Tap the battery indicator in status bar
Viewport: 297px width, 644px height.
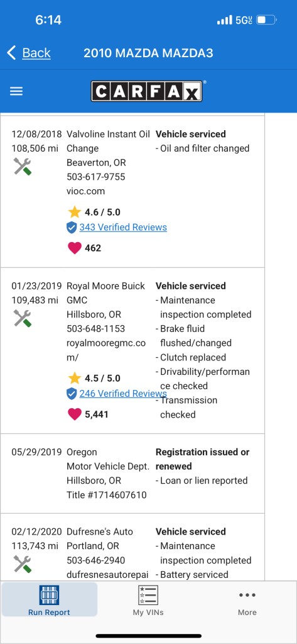pyautogui.click(x=266, y=20)
